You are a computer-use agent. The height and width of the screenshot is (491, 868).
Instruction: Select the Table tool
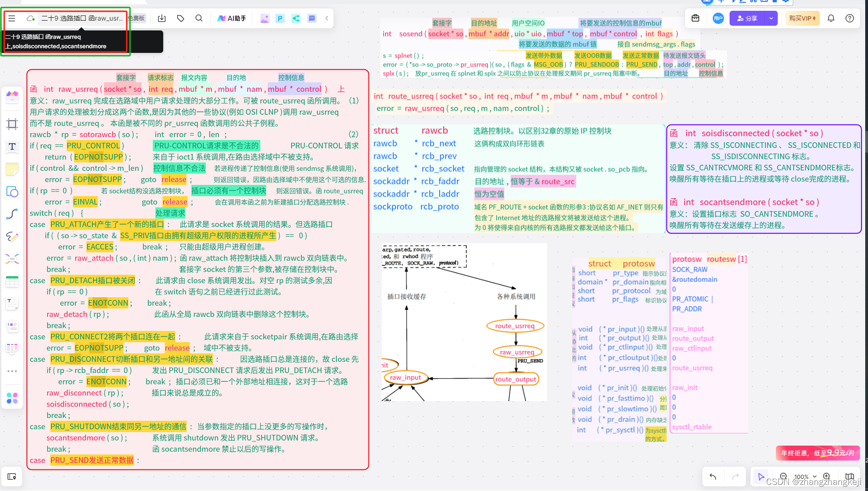point(12,281)
